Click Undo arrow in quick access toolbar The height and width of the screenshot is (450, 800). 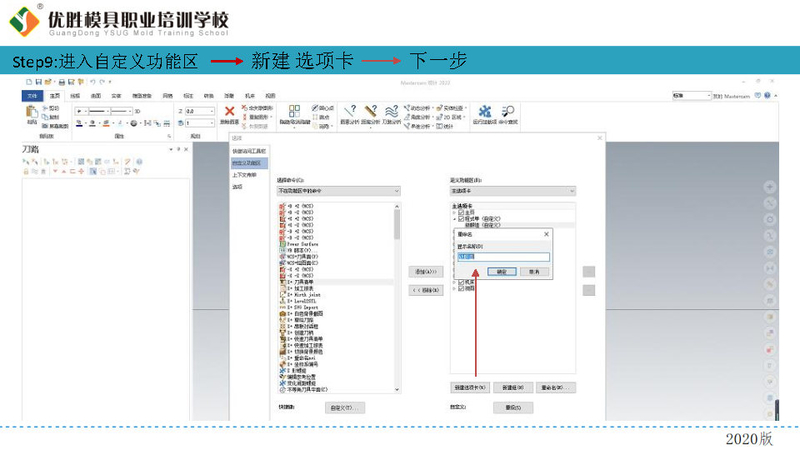(93, 82)
